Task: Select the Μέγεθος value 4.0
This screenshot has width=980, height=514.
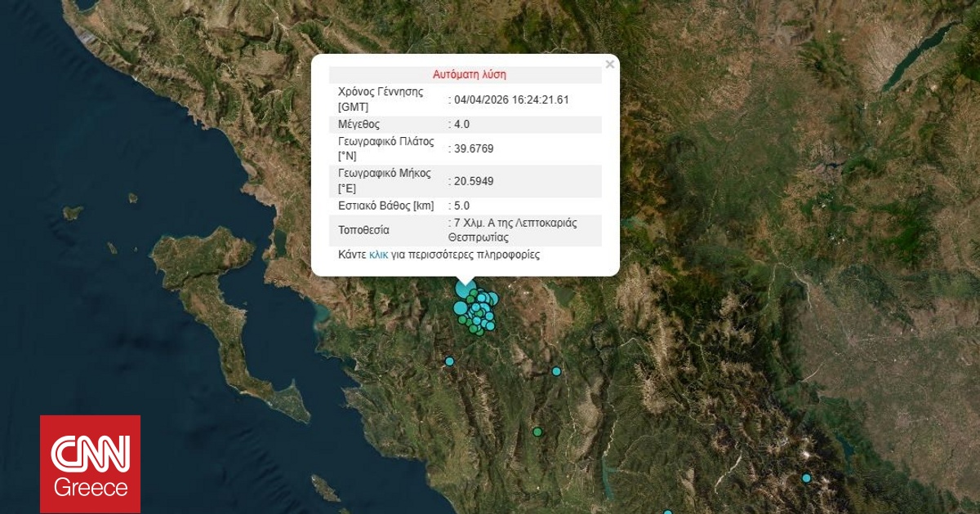Action: [460, 124]
